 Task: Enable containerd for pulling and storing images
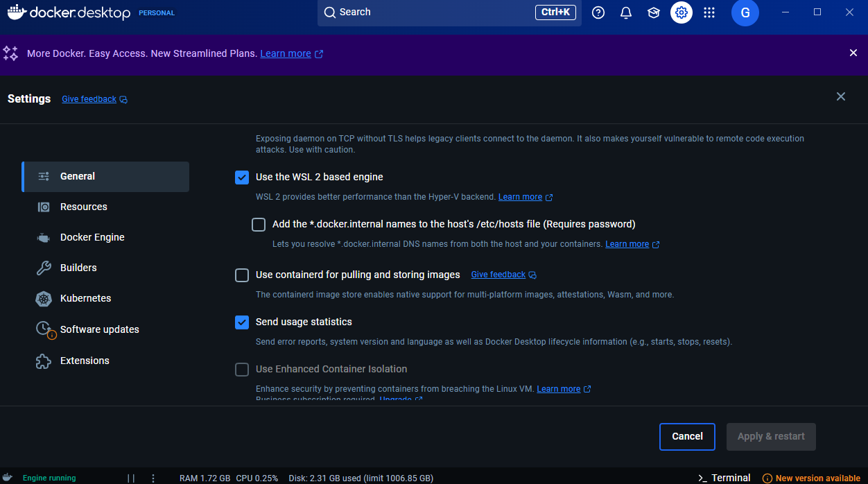click(242, 275)
